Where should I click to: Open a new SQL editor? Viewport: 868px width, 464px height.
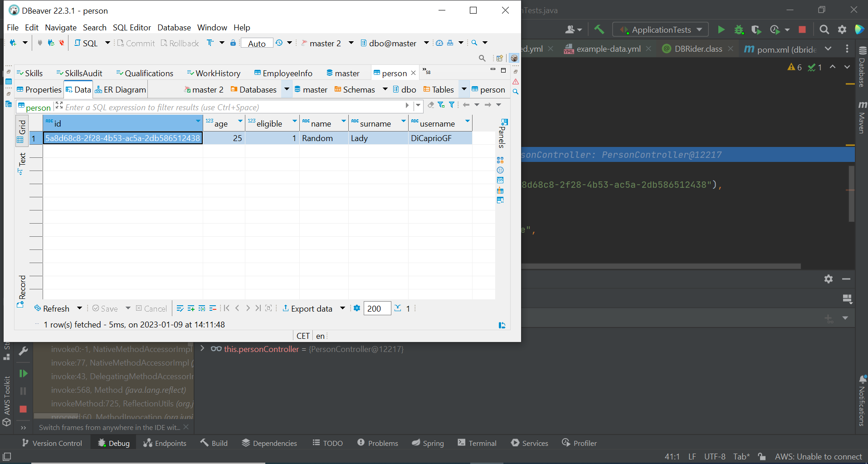(89, 43)
